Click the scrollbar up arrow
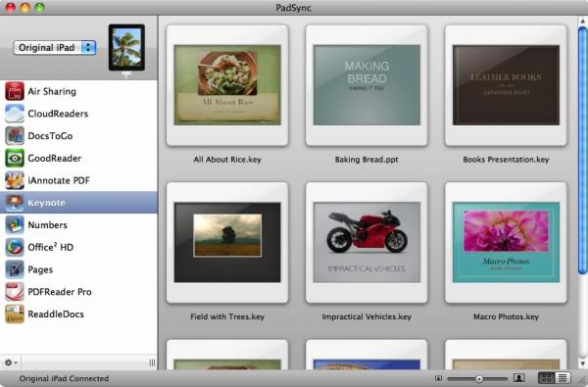Screen dimensions: 588x387 [x=582, y=21]
